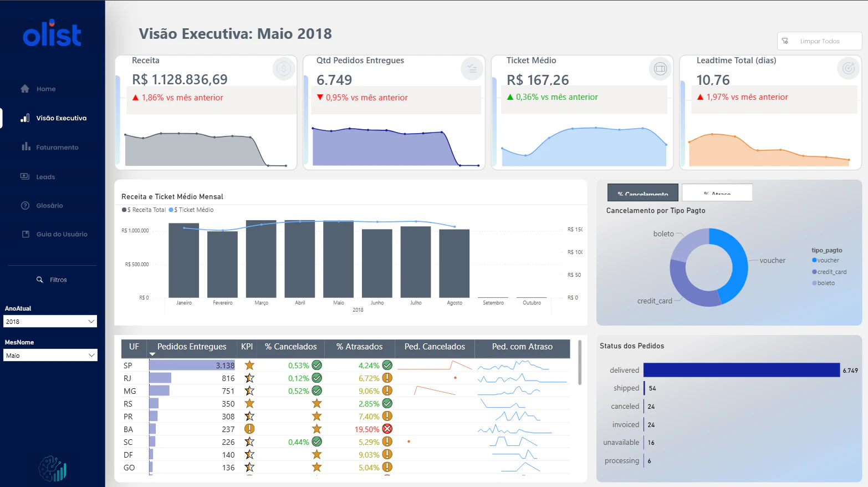Screen dimensions: 868x487
Task: Switch to the % Atraso tab
Action: (x=717, y=192)
